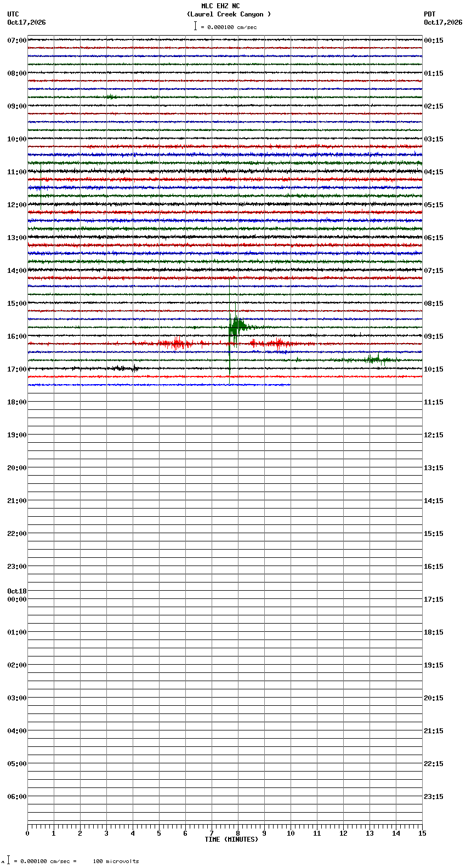This screenshot has width=466, height=868.
Task: Click the '(Laurel Creek Canyon )' subtitle
Action: 229,14
